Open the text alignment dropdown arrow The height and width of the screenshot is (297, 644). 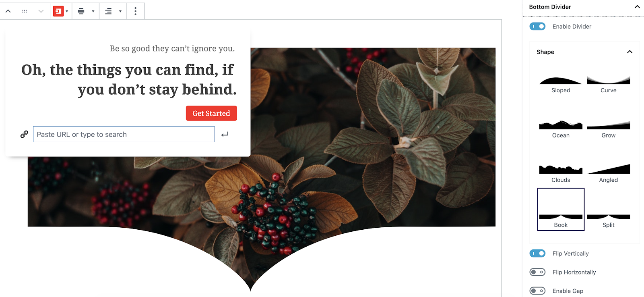pos(120,11)
